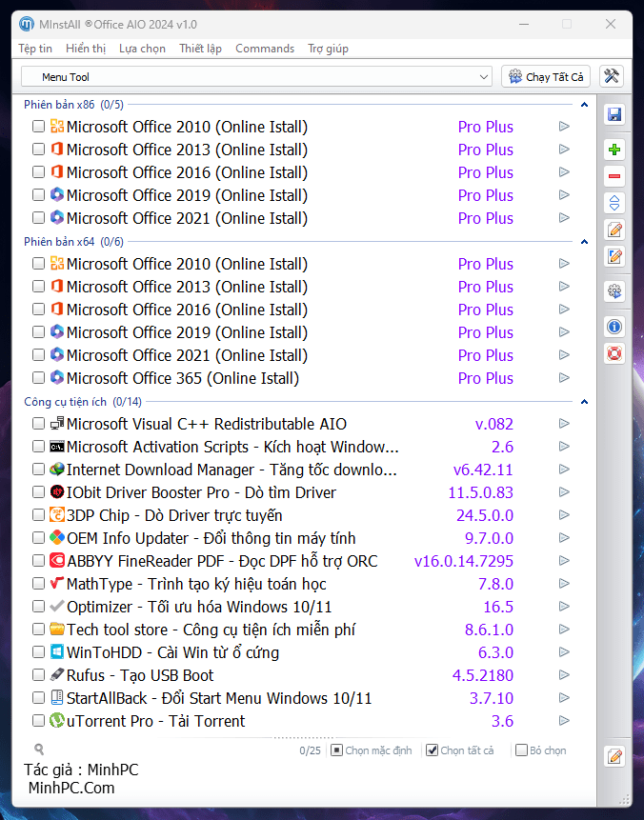Click the blue info icon in sidebar
644x820 pixels.
pos(614,327)
